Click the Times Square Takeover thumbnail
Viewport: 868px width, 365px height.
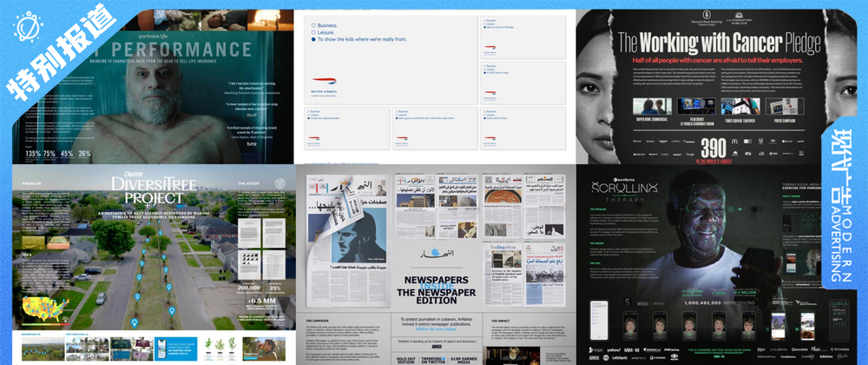[740, 106]
